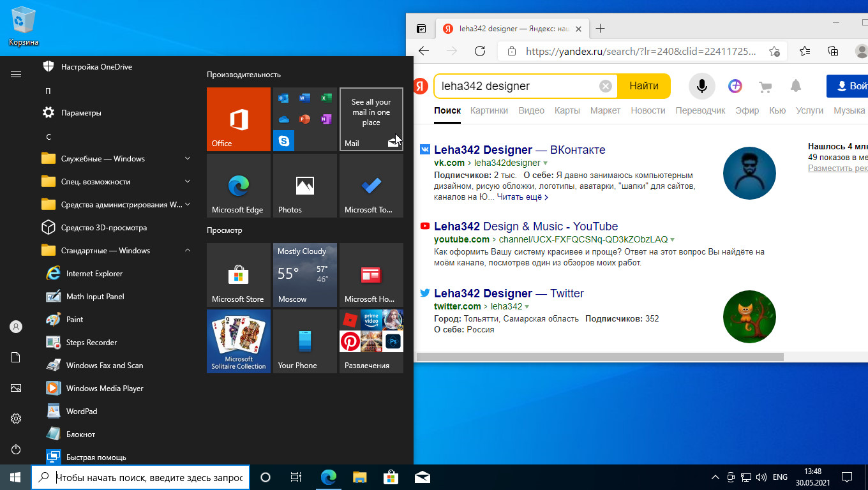Open Your Phone tile
Image resolution: width=868 pixels, height=490 pixels.
pyautogui.click(x=305, y=341)
